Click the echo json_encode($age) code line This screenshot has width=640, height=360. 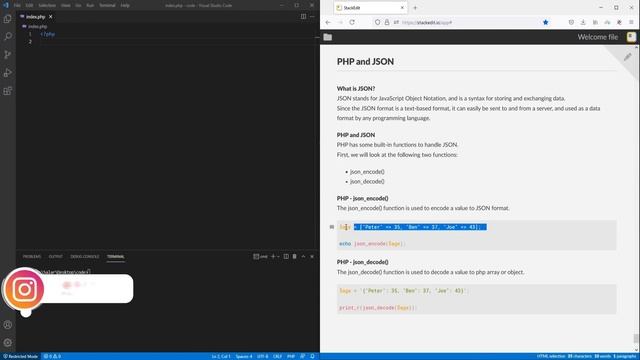click(371, 244)
